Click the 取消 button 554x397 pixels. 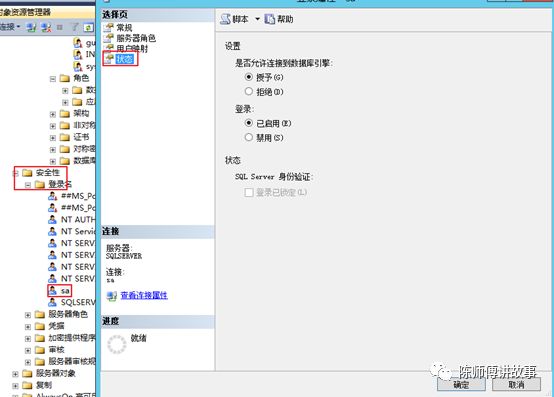click(516, 385)
